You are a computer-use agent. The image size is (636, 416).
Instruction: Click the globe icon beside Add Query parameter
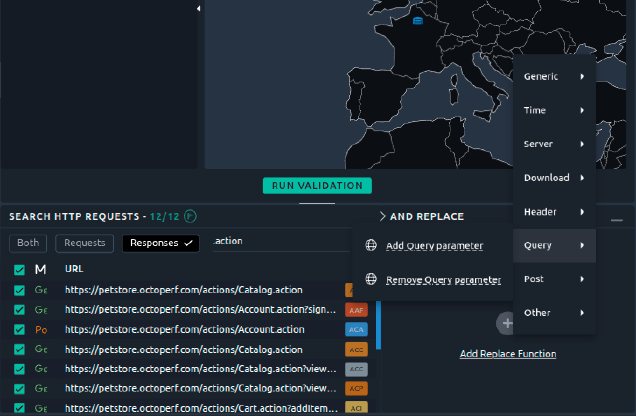pos(371,246)
